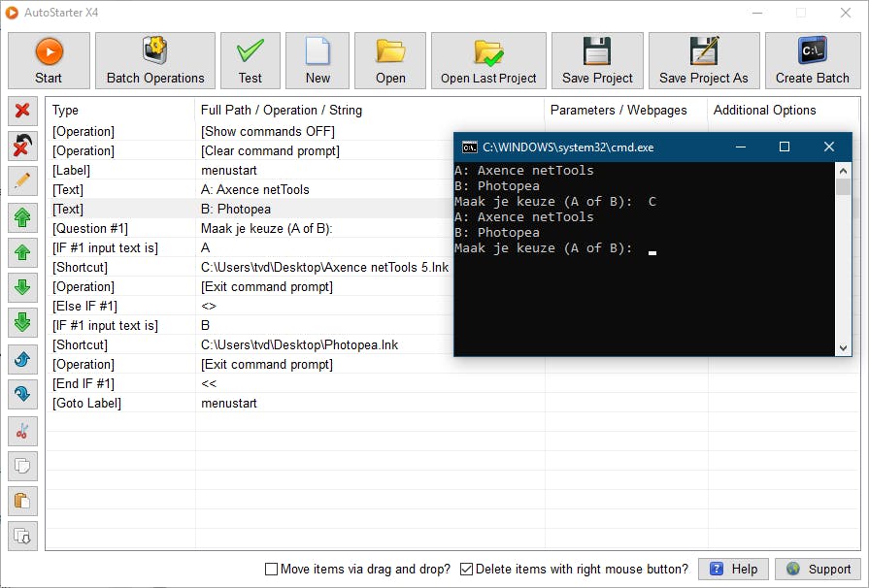Move item up with single green up arrow
Image resolution: width=869 pixels, height=588 pixels.
22,252
